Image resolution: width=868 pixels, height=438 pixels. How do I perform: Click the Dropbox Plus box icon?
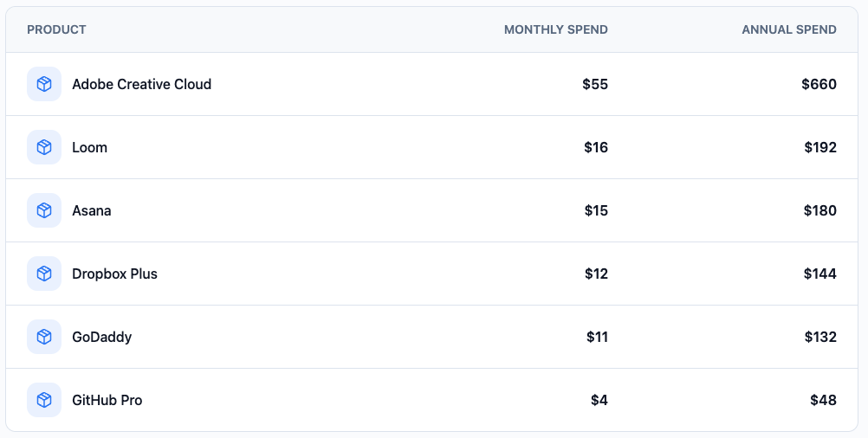click(44, 274)
